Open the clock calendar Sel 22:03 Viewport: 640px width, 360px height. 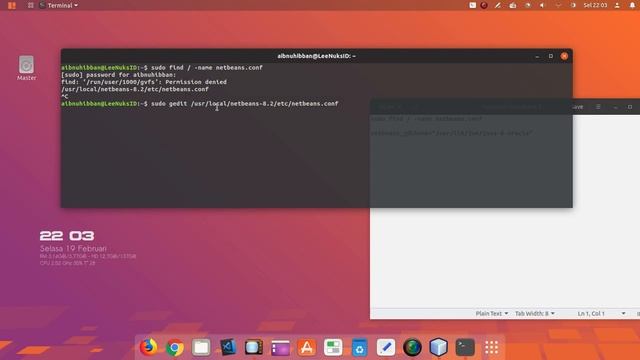click(x=595, y=5)
